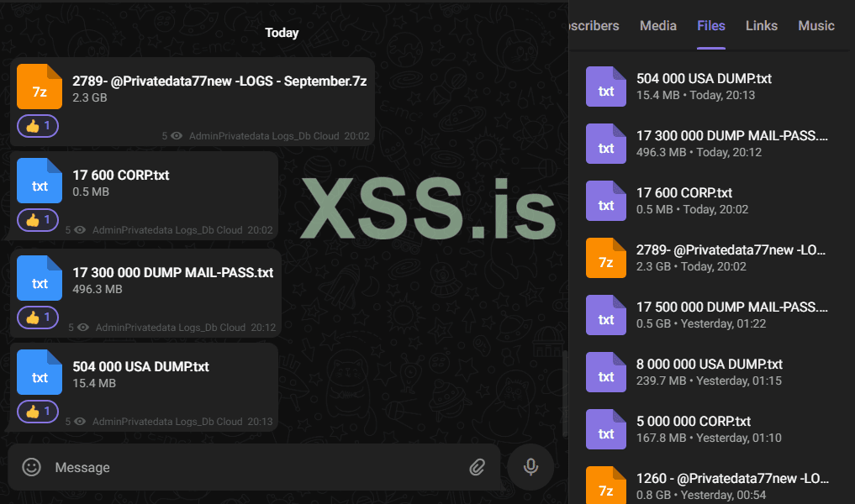This screenshot has height=504, width=855.
Task: Click '496.3 MB • Today, 20:12' details
Action: 699,153
